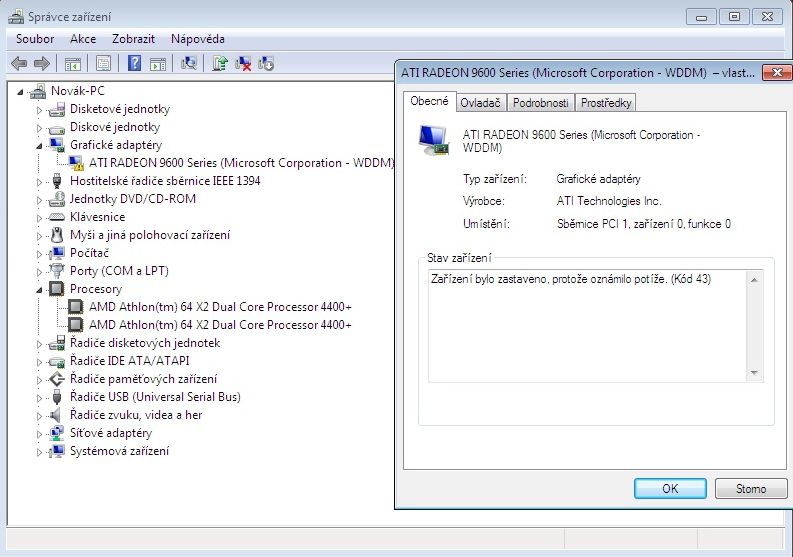Cancel the dialog with Storno

point(751,489)
